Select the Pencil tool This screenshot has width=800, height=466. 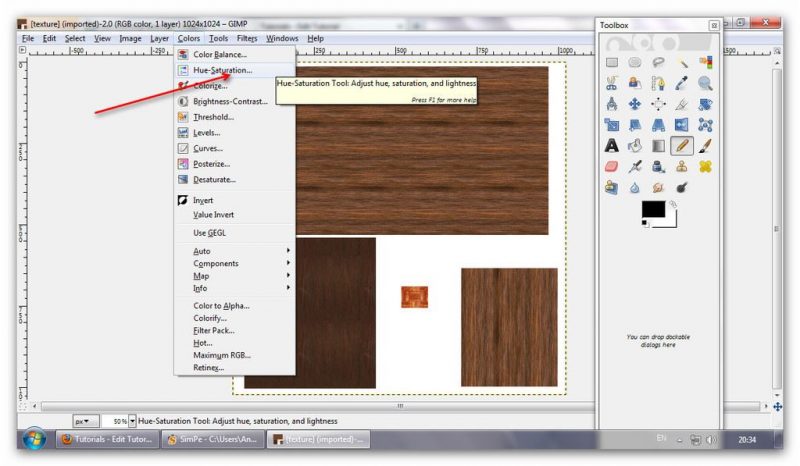pyautogui.click(x=682, y=146)
